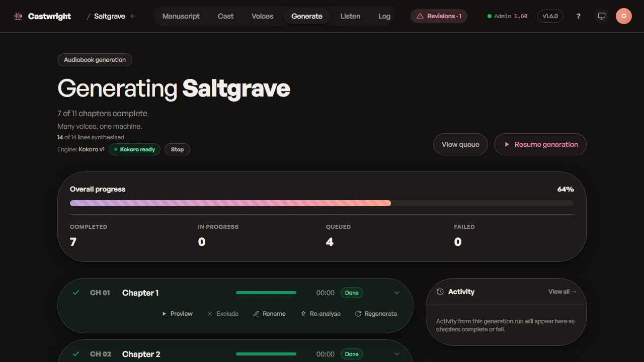Click the Completed count 7
This screenshot has width=644, height=362.
pyautogui.click(x=73, y=242)
